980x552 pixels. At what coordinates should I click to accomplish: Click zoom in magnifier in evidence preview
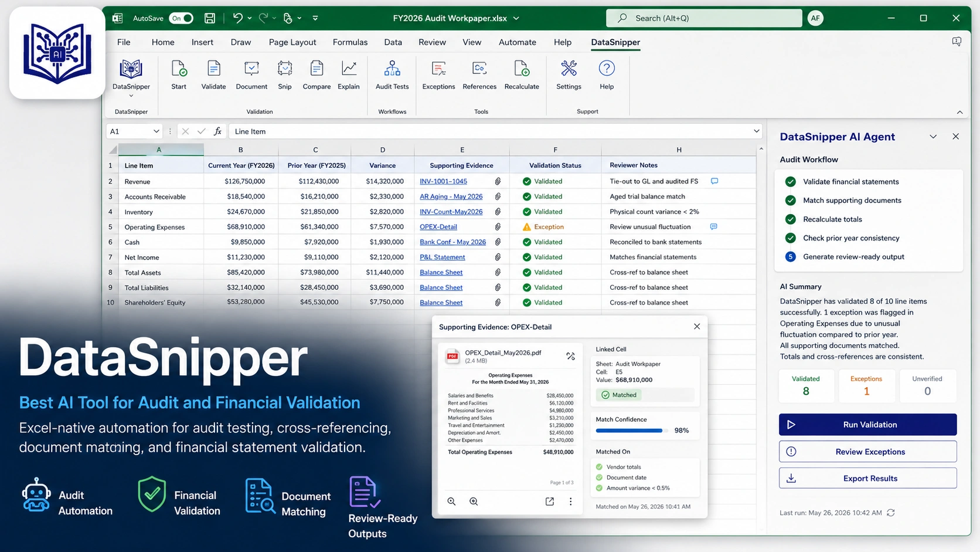[x=474, y=502]
